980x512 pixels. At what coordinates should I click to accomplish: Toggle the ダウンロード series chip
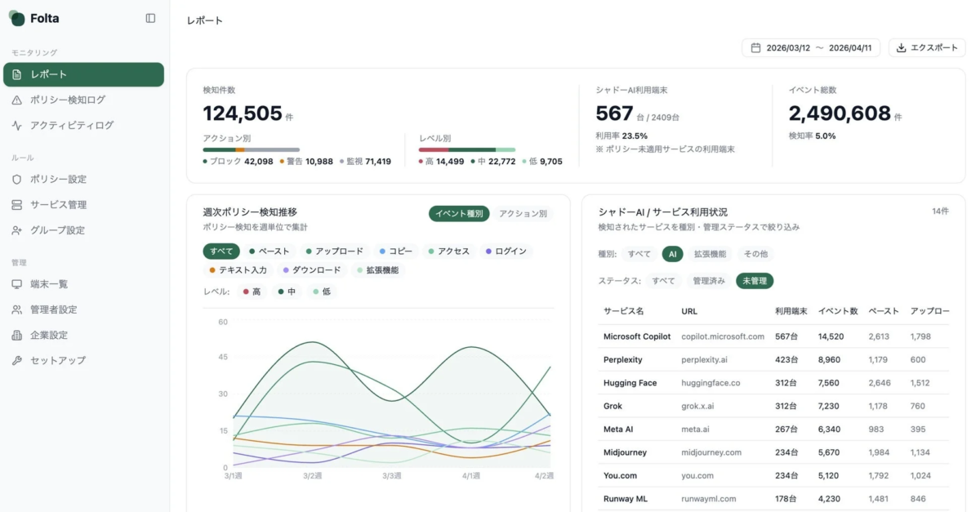tap(310, 269)
